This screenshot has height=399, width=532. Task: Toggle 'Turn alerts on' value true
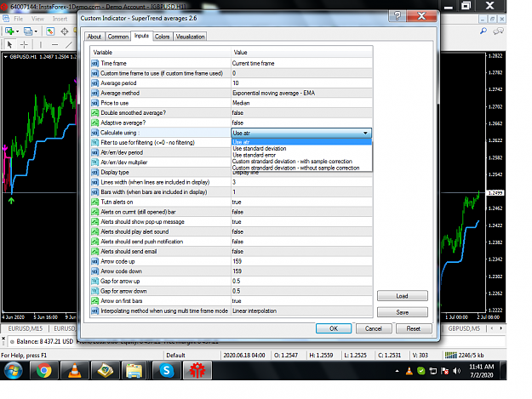point(301,202)
